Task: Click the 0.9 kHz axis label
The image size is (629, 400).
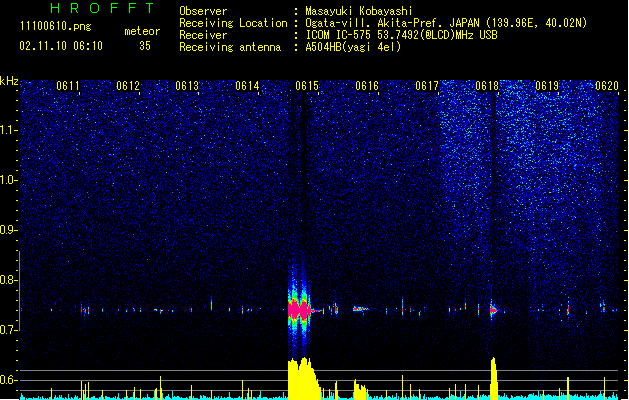Action: (8, 230)
